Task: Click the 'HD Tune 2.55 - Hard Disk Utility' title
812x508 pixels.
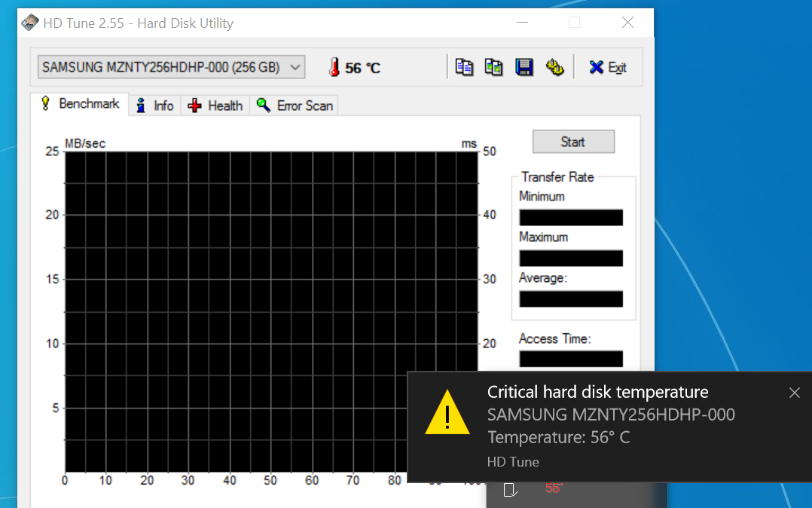Action: coord(139,23)
